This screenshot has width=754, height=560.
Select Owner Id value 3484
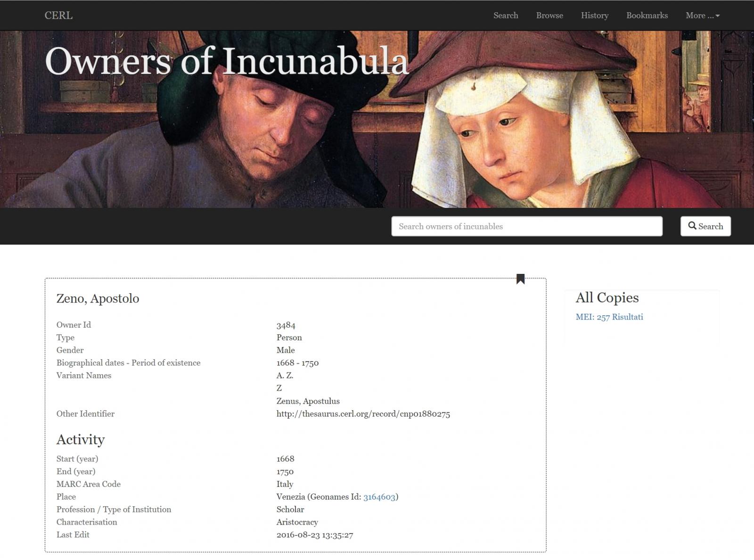point(286,325)
